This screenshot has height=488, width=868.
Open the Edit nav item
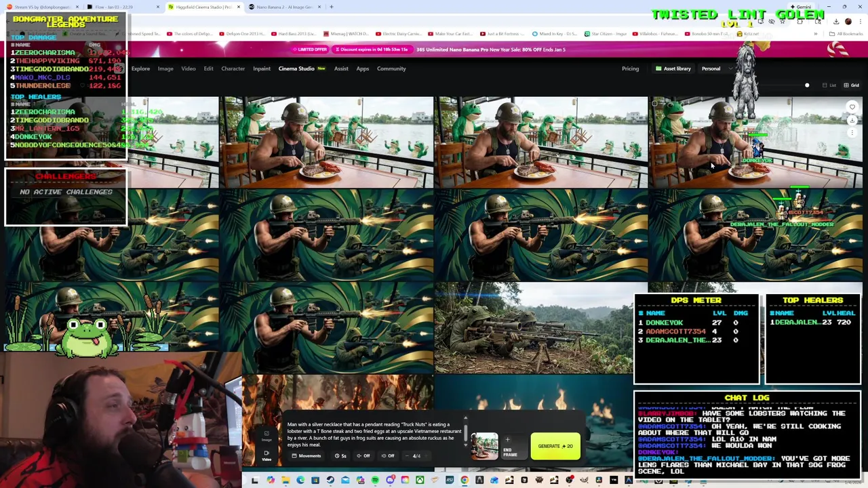208,68
